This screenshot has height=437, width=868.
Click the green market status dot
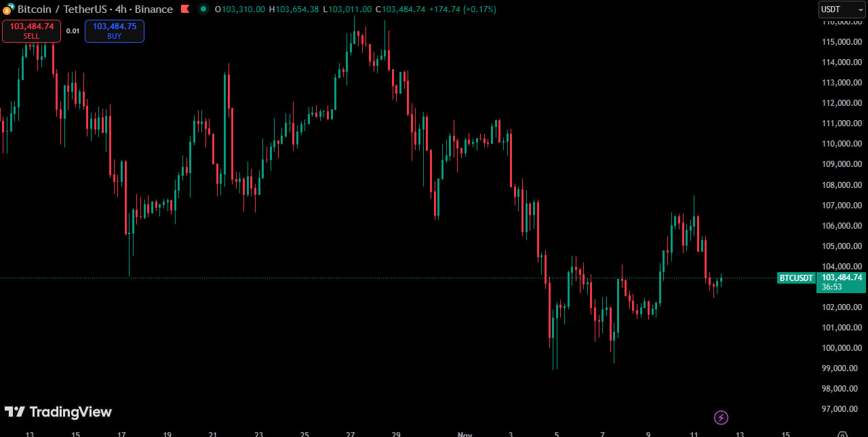pyautogui.click(x=203, y=9)
